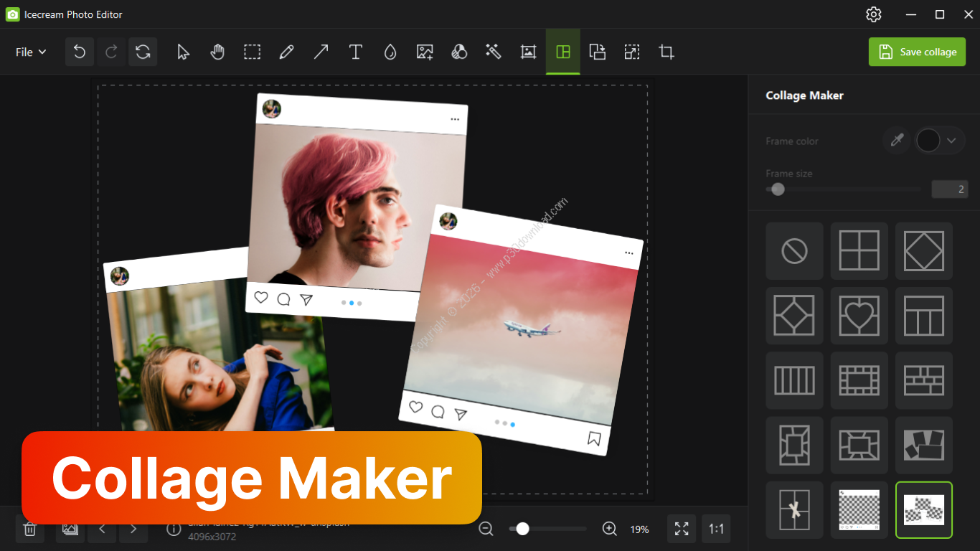The image size is (980, 551).
Task: Pick the Text tool
Action: 355,52
